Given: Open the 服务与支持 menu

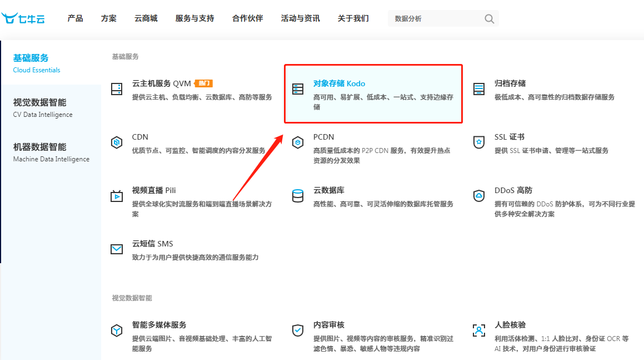Looking at the screenshot, I should [x=194, y=18].
